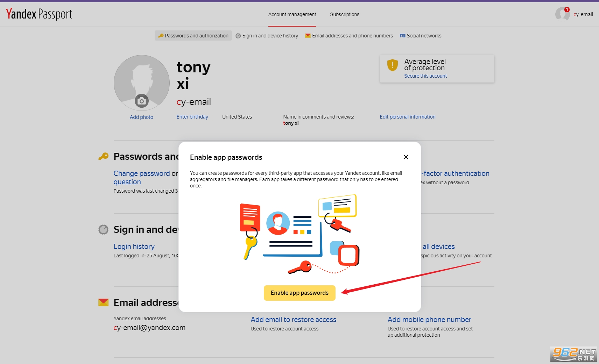This screenshot has width=599, height=364.
Task: Click the Enter birthday link
Action: pyautogui.click(x=192, y=117)
